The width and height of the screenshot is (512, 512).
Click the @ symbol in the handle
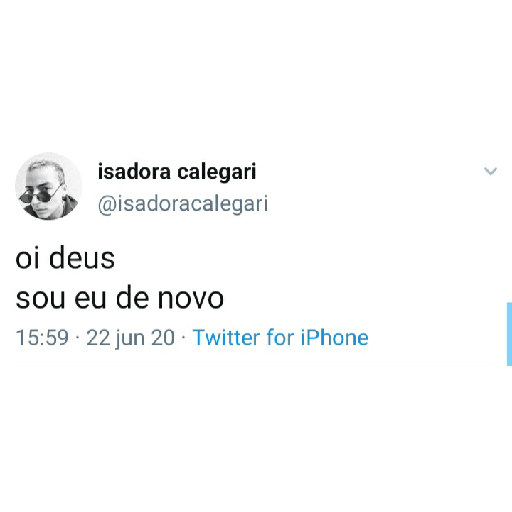tap(107, 205)
